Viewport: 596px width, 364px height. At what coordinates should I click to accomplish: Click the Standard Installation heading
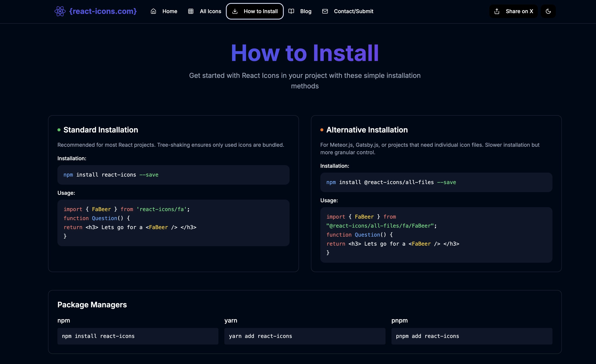tap(101, 130)
